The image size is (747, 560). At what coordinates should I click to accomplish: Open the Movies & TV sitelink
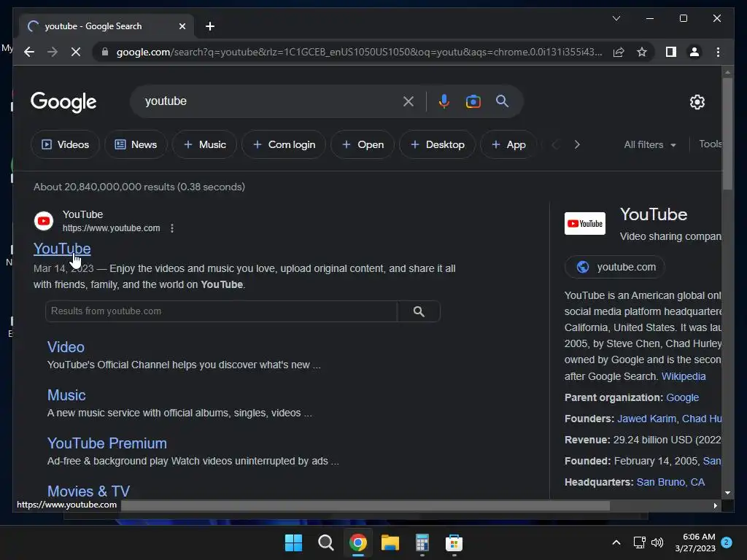coord(88,491)
